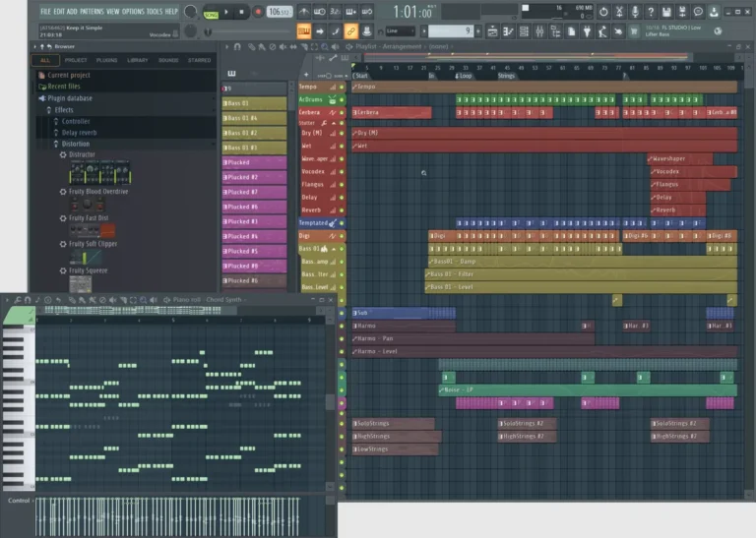Mute the Digi track green light
Image resolution: width=756 pixels, height=538 pixels.
click(342, 236)
